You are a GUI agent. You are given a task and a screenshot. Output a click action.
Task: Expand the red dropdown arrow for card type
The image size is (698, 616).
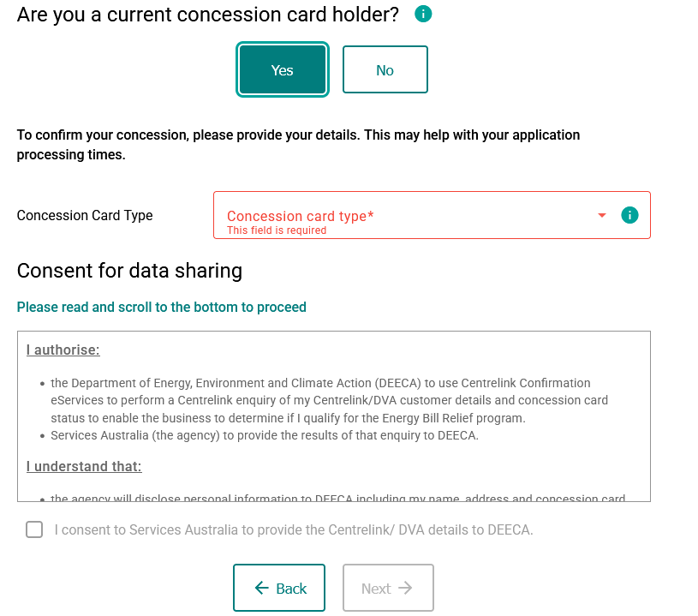pyautogui.click(x=602, y=215)
